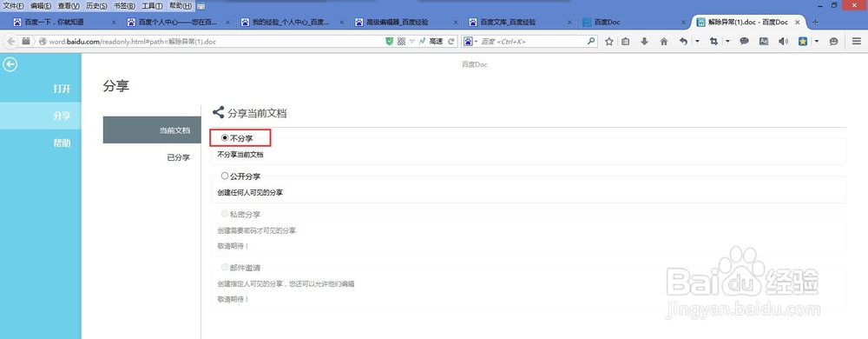Image resolution: width=868 pixels, height=339 pixels.
Task: Open a new tab with plus icon
Action: click(815, 22)
